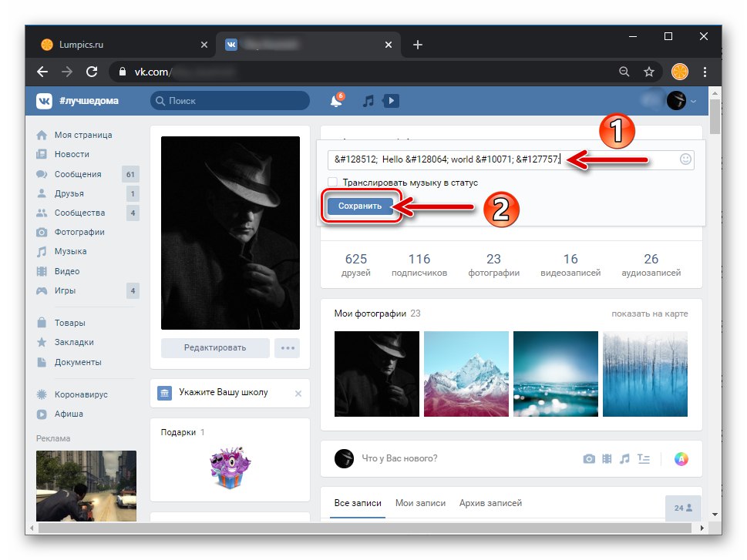The width and height of the screenshot is (747, 560).
Task: Close the Lumpics.ru tab
Action: pos(204,45)
